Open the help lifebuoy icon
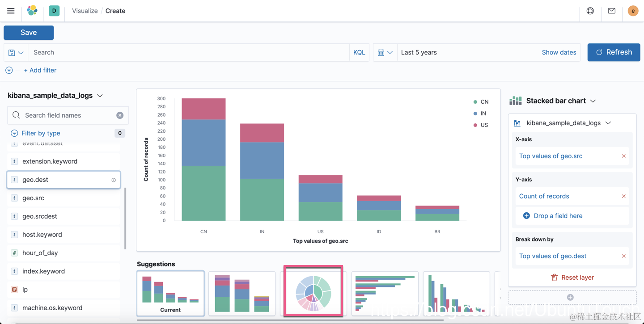Viewport: 644px width, 324px height. coord(590,11)
